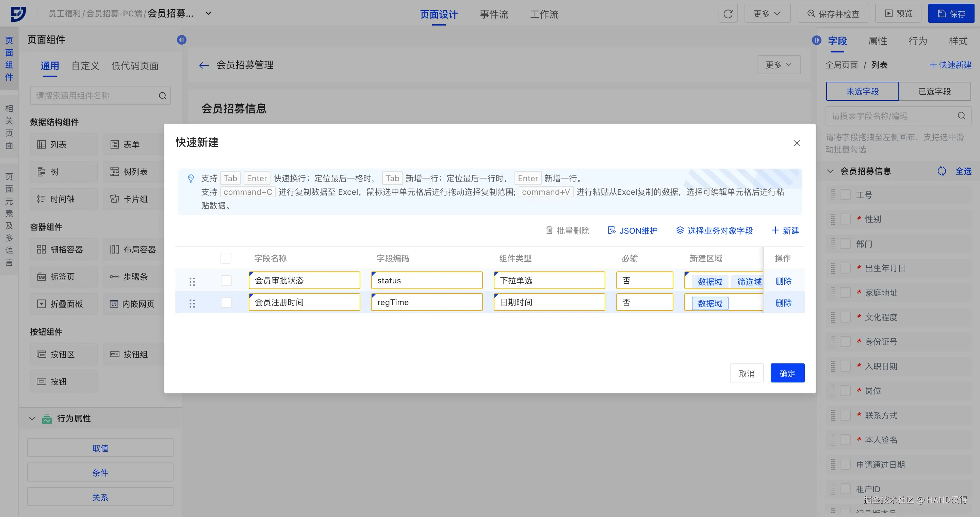980x517 pixels.
Task: Check the 会员注册时间 row checkbox
Action: tap(226, 303)
